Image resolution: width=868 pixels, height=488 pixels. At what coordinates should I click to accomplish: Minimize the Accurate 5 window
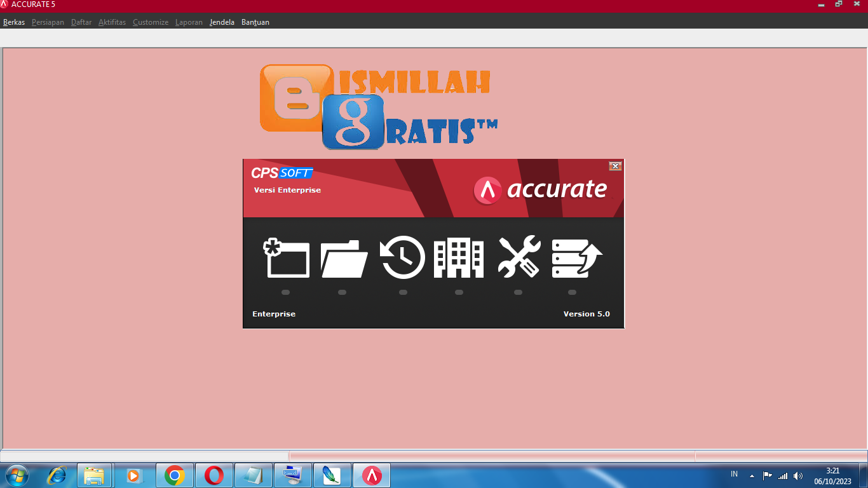coord(822,4)
